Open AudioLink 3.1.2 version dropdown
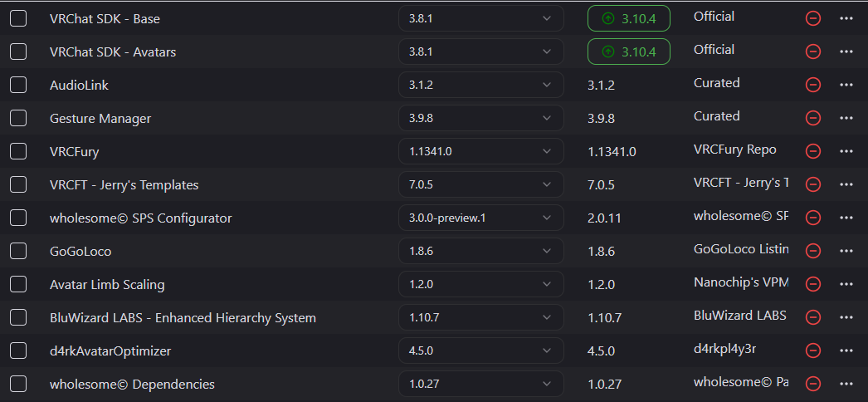 tap(481, 85)
